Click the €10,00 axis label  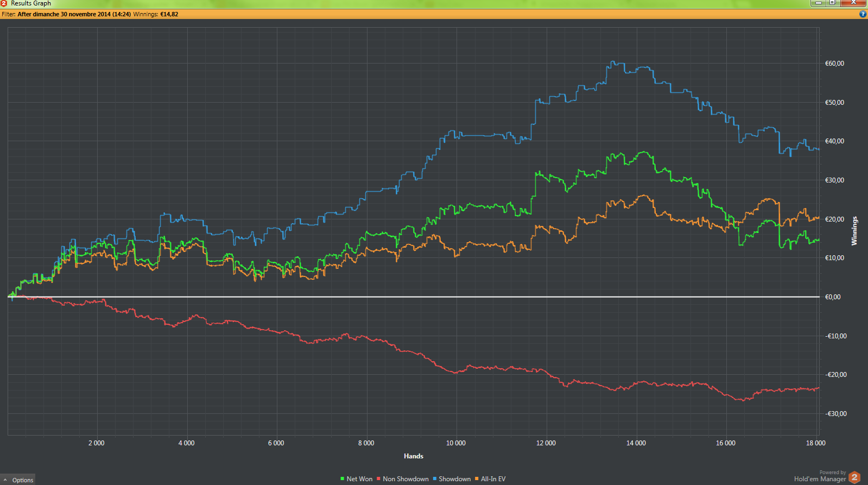point(834,258)
